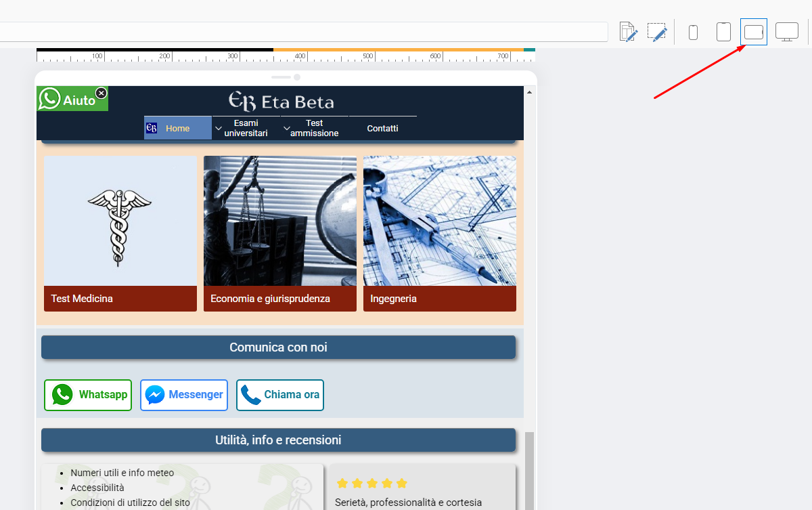
Task: Click the Eta Beta site logo
Action: coord(281,102)
